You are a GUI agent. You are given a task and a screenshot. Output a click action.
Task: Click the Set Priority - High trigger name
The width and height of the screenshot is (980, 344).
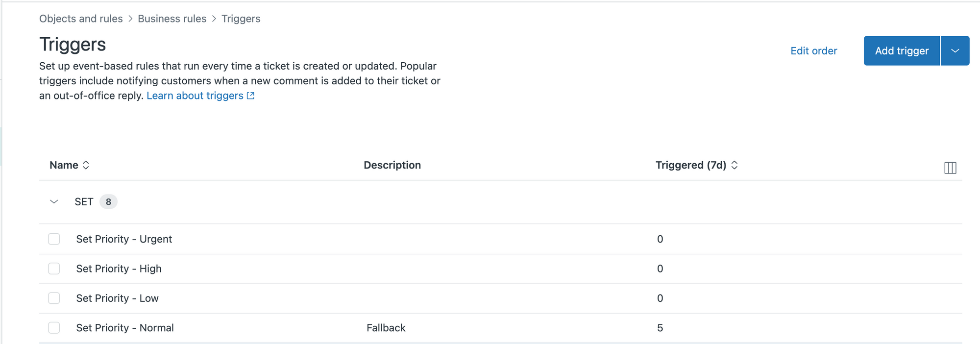pos(119,269)
